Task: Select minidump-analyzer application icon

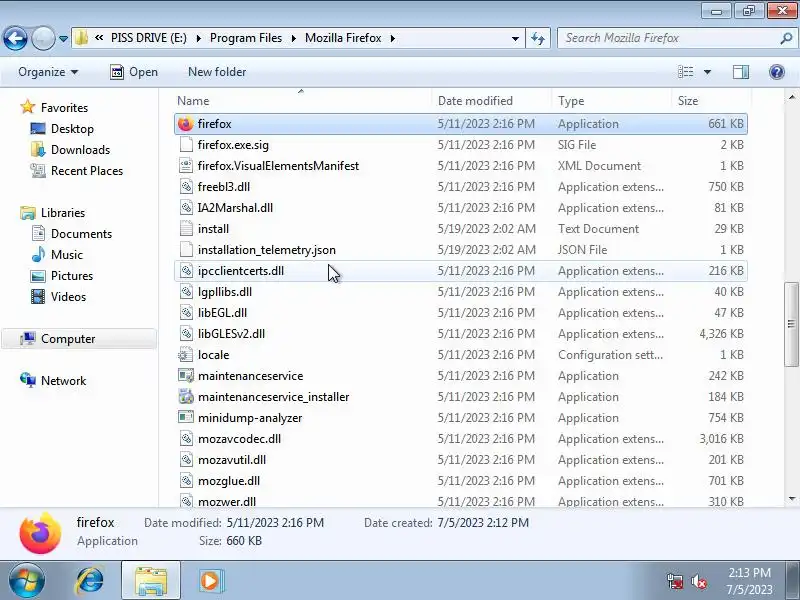Action: [x=186, y=417]
